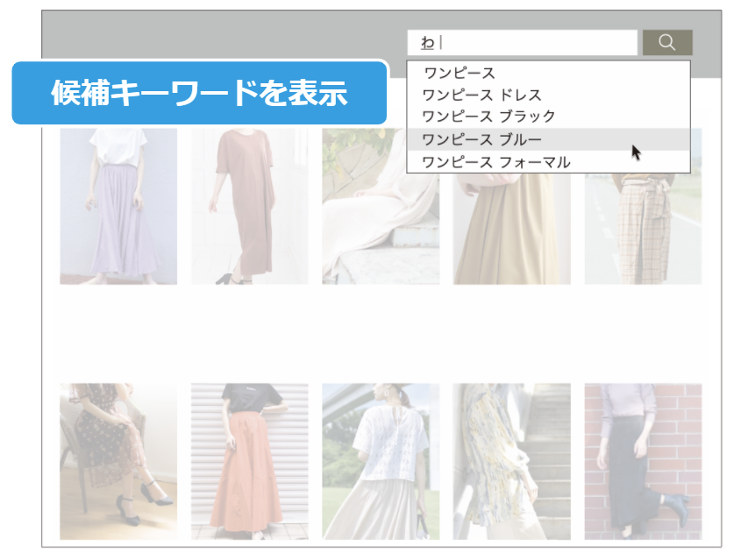Screen dimensions: 734x560
Task: Choose the suggestion ワンピース ブラック
Action: pos(488,116)
